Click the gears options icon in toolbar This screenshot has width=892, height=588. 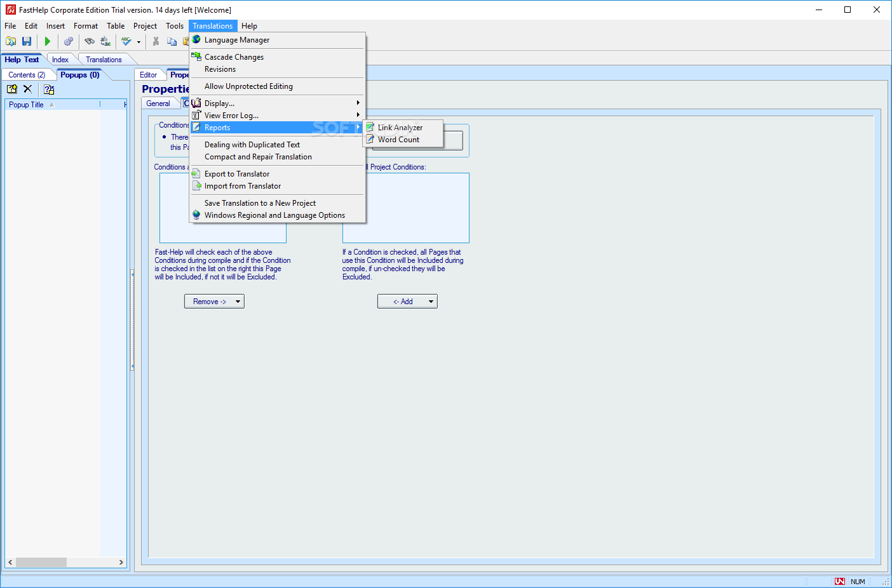[x=69, y=41]
